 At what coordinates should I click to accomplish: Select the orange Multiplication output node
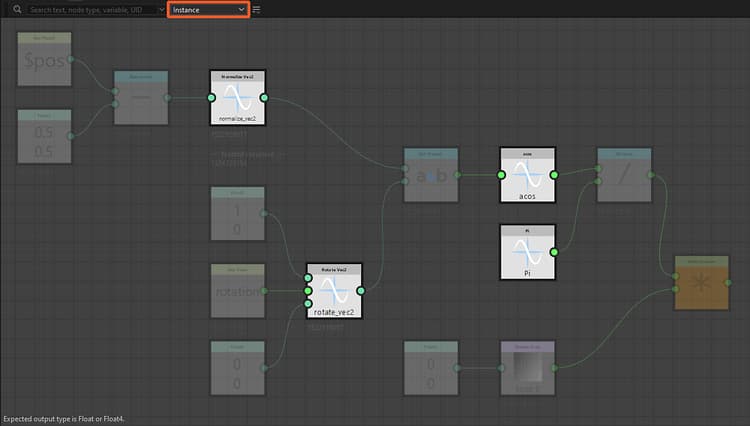click(702, 283)
